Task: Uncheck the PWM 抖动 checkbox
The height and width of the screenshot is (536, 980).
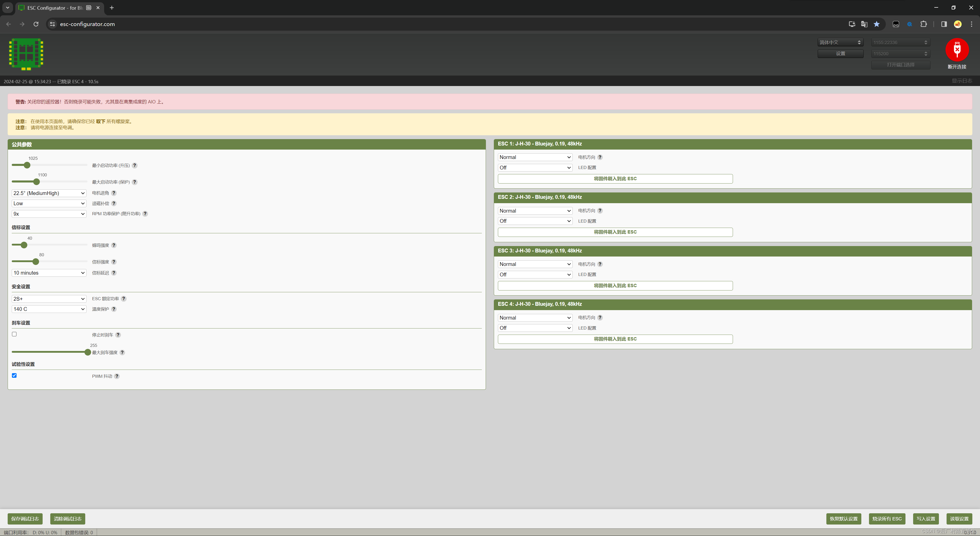Action: (x=15, y=375)
